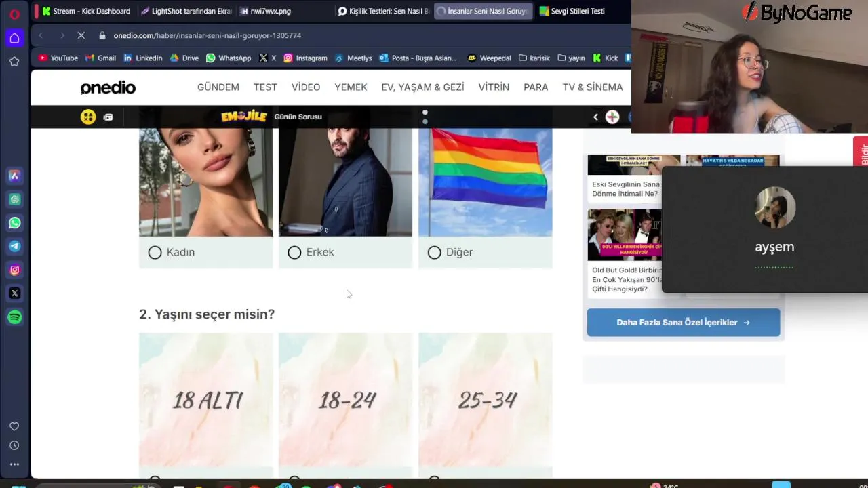This screenshot has height=488, width=868.
Task: Open Old But Gold 90'lar Çifti article
Action: (x=625, y=253)
